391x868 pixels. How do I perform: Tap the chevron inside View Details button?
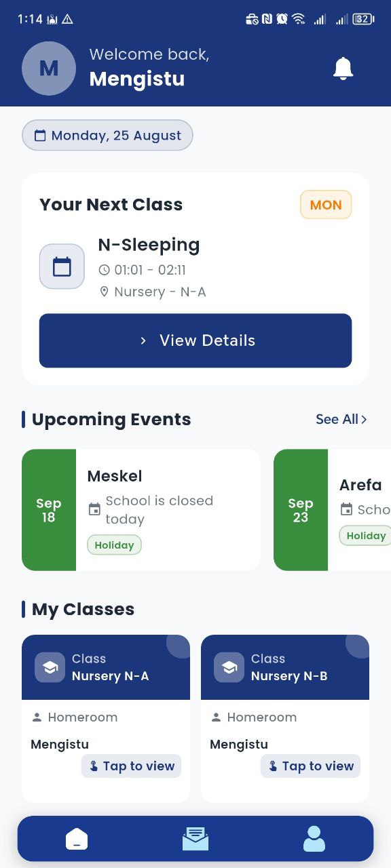click(x=142, y=340)
